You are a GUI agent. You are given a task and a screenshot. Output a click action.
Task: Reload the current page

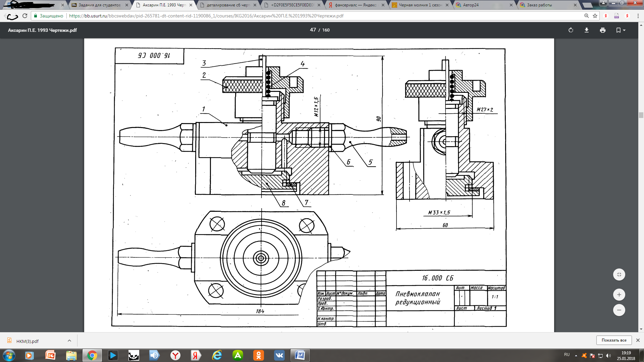point(25,16)
